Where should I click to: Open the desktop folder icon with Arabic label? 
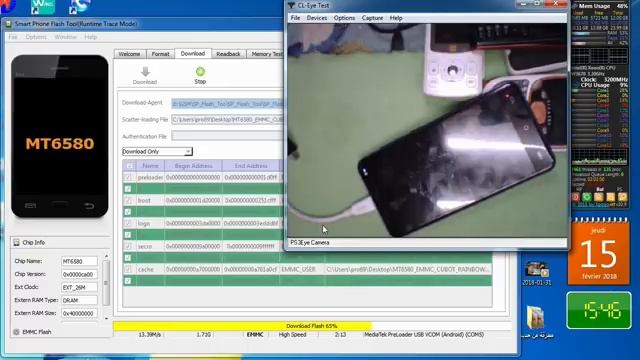tap(536, 318)
